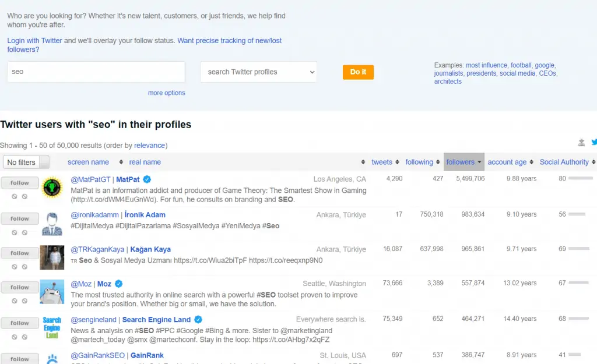Click the first block icon under MatPat's follow button

click(15, 196)
